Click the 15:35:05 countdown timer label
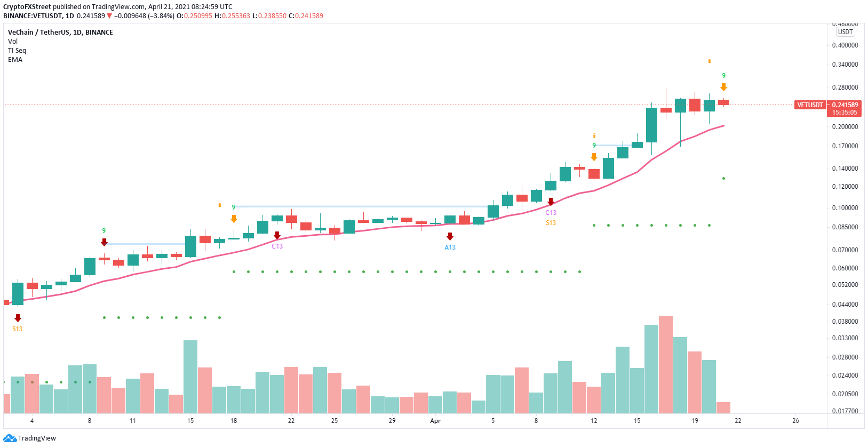The height and width of the screenshot is (448, 868). [x=845, y=113]
